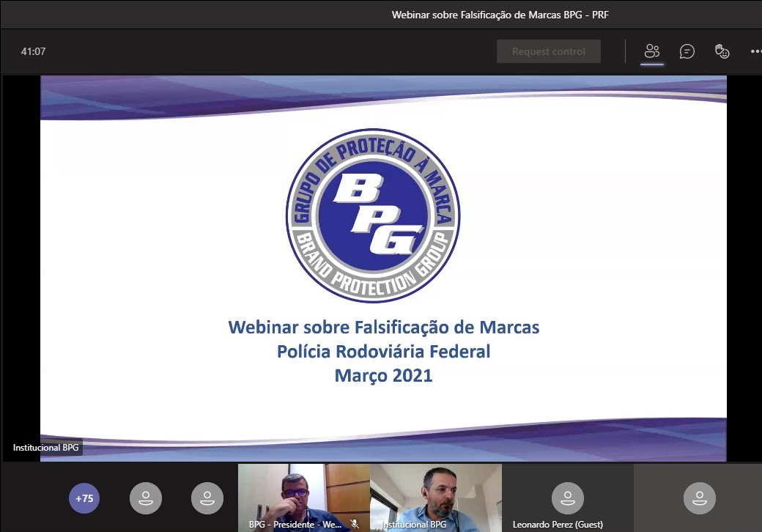This screenshot has width=762, height=532.
Task: Click the BPG Brand Protection Group logo
Action: click(373, 215)
